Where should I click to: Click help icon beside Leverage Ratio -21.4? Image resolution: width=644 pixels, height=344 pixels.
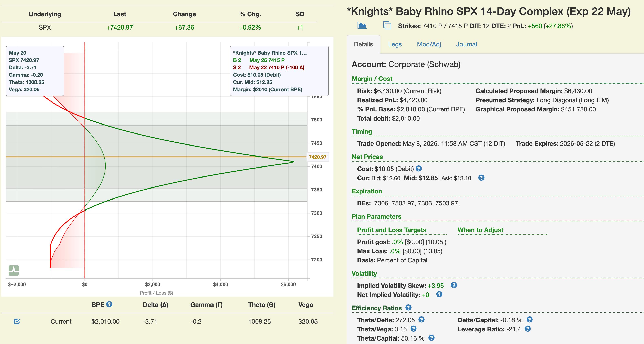click(x=528, y=329)
